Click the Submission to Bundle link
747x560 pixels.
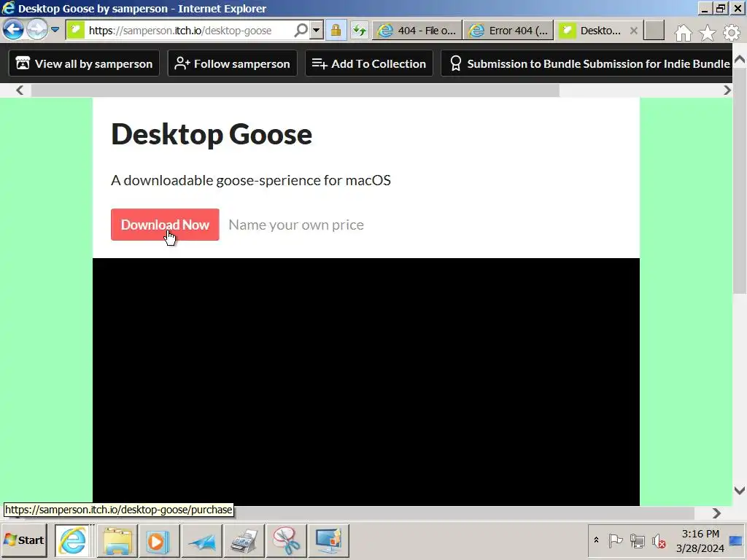[x=587, y=63]
